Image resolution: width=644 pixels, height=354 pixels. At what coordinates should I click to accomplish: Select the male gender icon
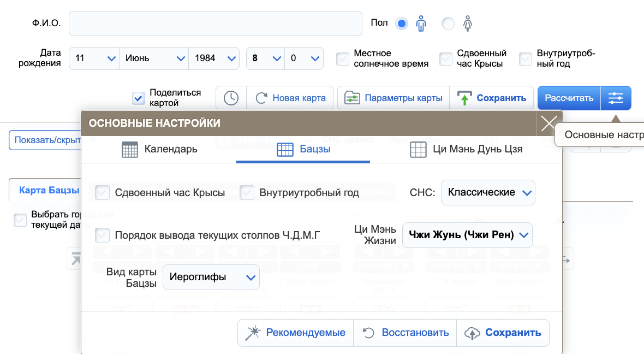(x=421, y=23)
